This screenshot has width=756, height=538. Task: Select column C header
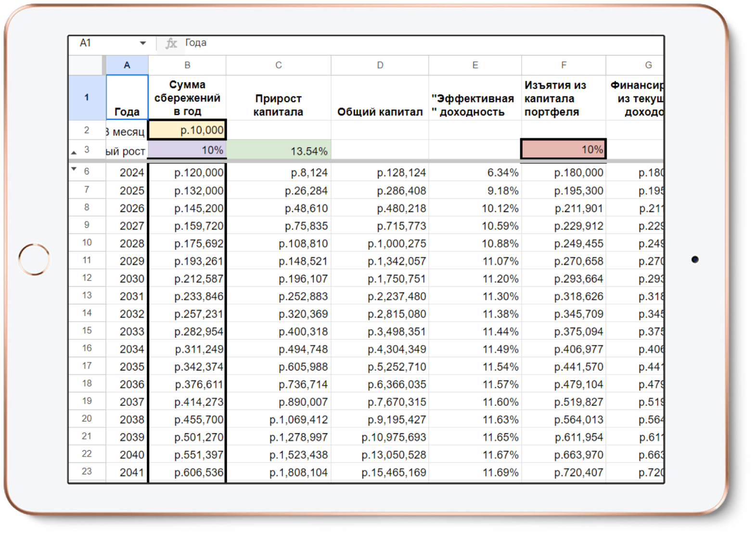click(x=279, y=65)
